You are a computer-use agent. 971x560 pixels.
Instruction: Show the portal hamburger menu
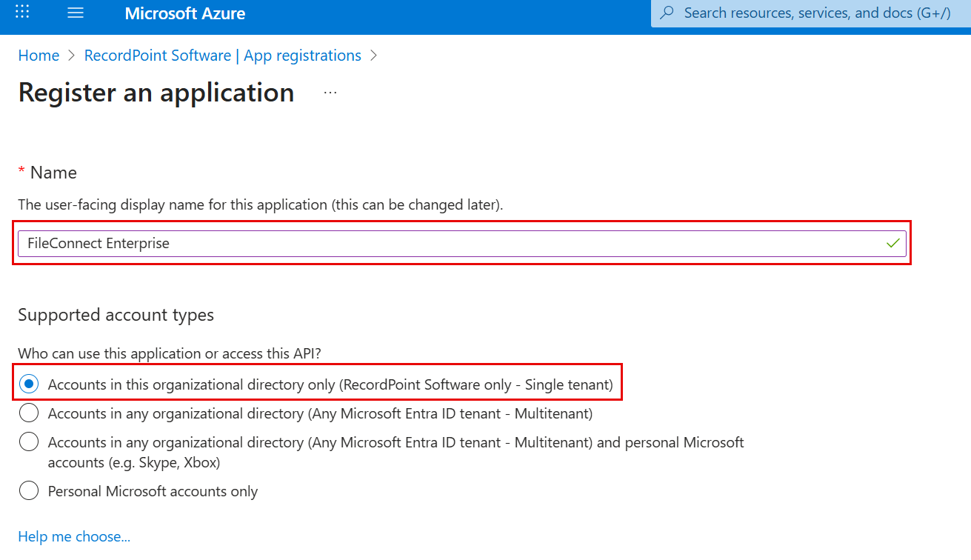76,13
